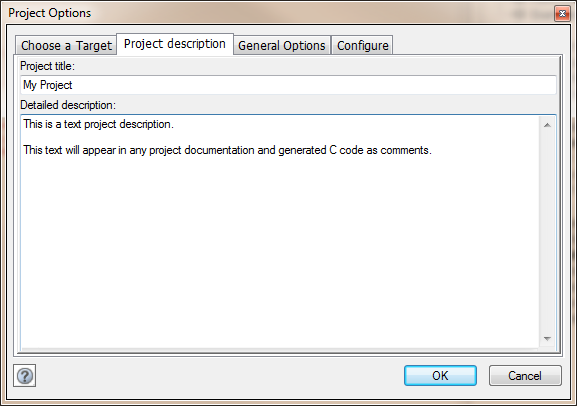Dismiss dialog with Cancel button
The width and height of the screenshot is (577, 406).
click(x=525, y=375)
